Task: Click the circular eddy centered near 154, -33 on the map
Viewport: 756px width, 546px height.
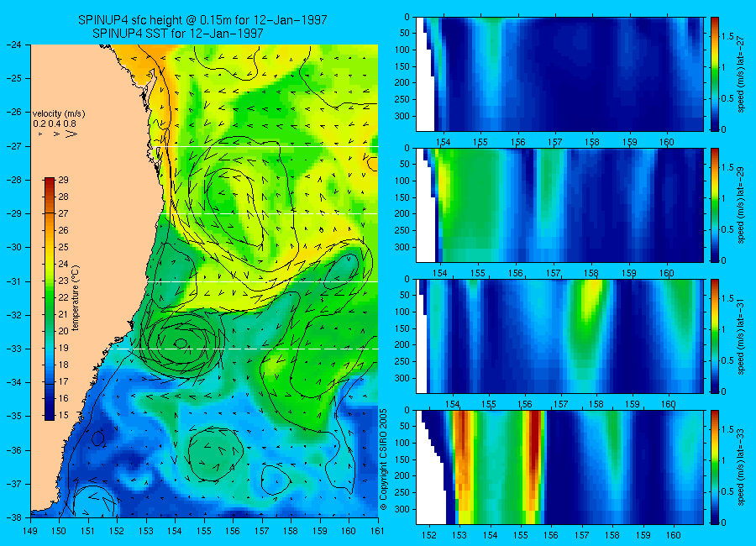Action: coord(181,344)
